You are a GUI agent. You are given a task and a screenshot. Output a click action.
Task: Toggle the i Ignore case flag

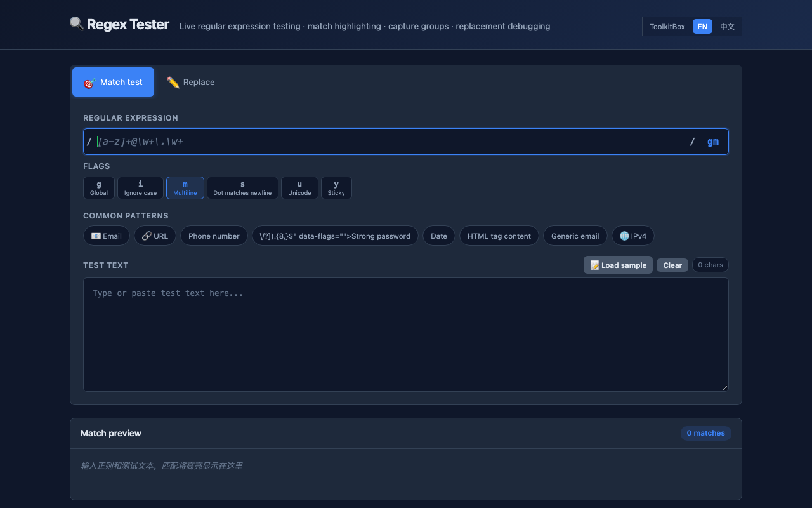point(140,188)
